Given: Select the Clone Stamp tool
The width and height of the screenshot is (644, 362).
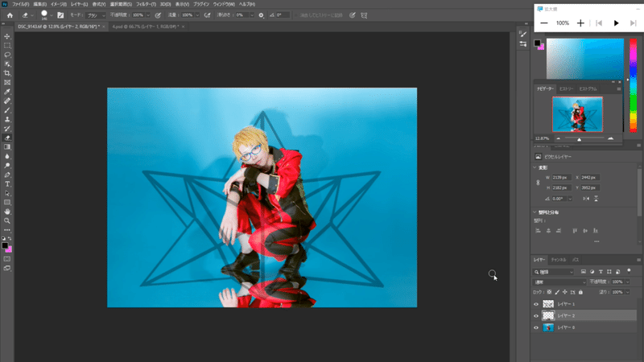Looking at the screenshot, I should pos(7,119).
